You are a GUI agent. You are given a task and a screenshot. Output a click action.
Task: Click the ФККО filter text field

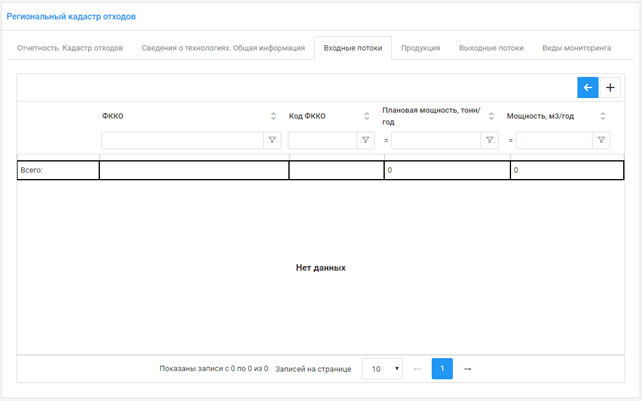tap(182, 141)
